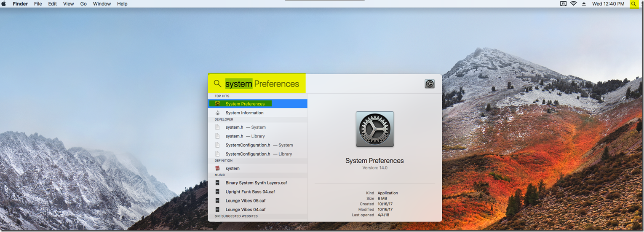Click the Version: 14.0 text

[375, 168]
